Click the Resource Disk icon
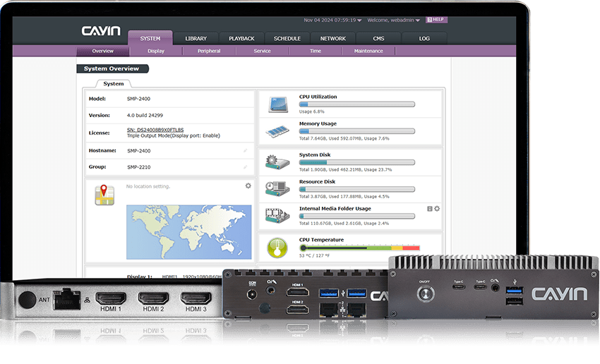Screen dimensions: 600x364 pos(277,188)
